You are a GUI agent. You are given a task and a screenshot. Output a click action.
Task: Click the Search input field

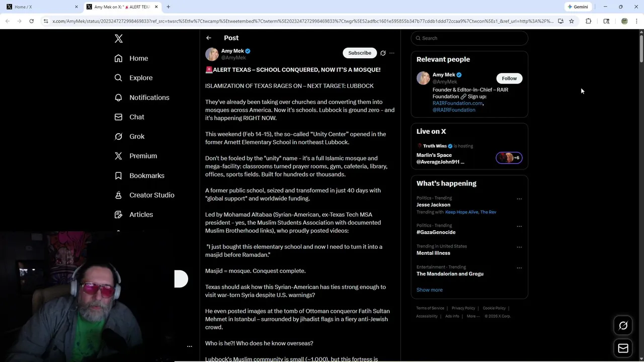tap(469, 38)
